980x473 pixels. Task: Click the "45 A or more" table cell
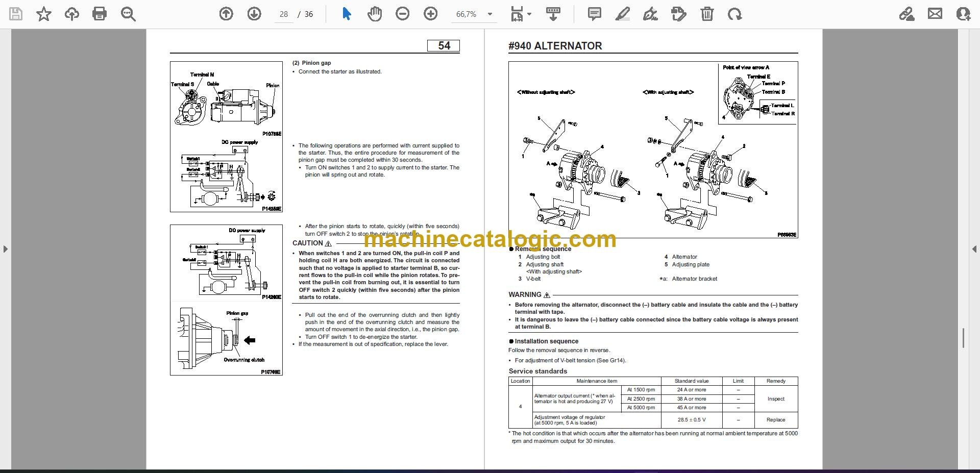point(692,408)
